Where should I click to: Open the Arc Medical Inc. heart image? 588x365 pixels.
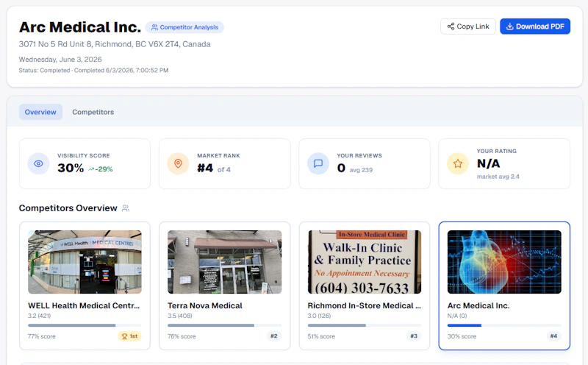[x=504, y=262]
